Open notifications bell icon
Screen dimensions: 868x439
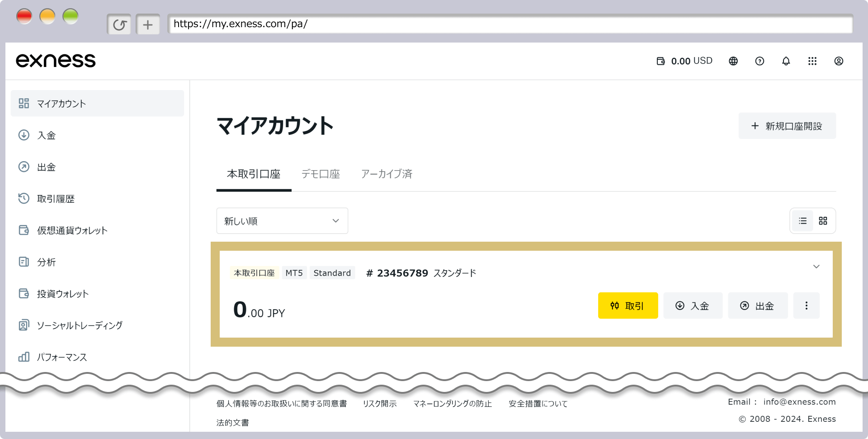pyautogui.click(x=786, y=61)
